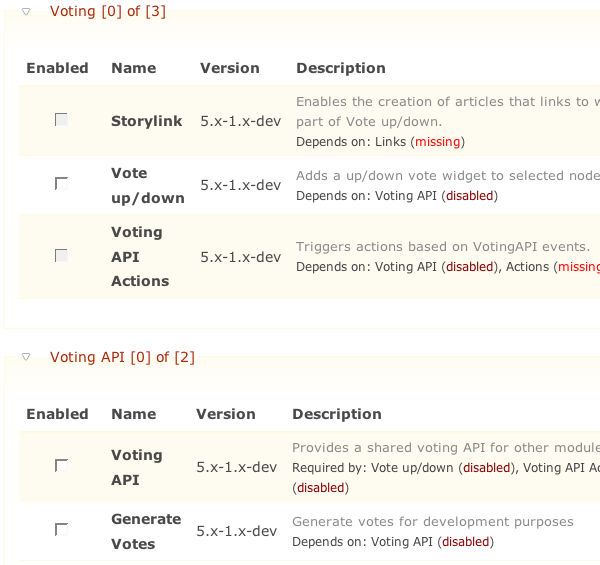
Task: Click the Enabled column header in Voting table
Action: [57, 68]
